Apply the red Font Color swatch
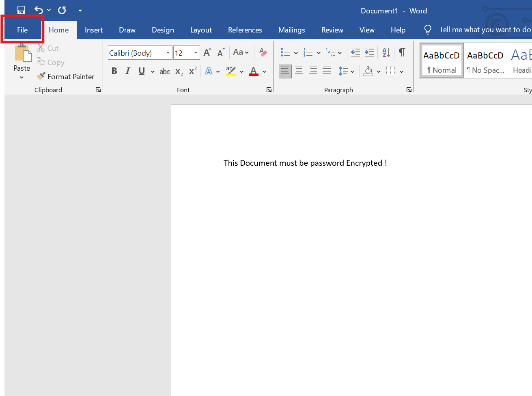The height and width of the screenshot is (396, 532). tap(254, 71)
